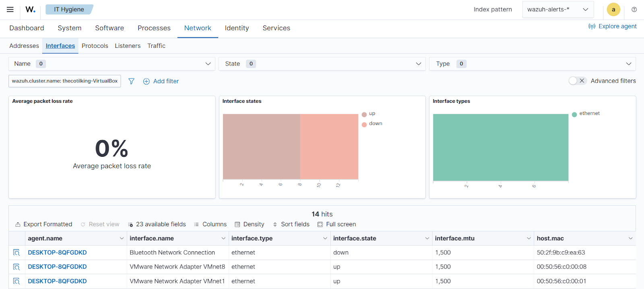This screenshot has width=644, height=289.
Task: Expand the Name filter dropdown
Action: [112, 64]
